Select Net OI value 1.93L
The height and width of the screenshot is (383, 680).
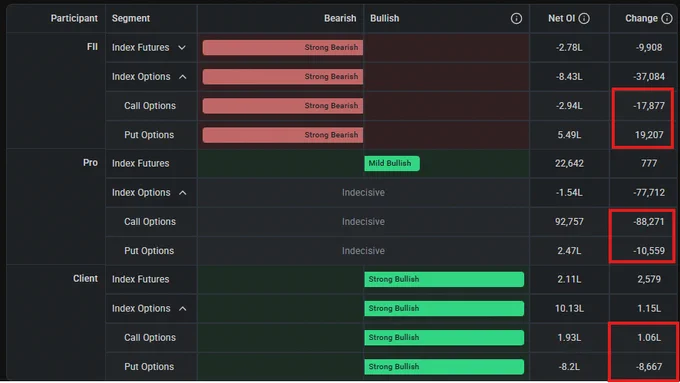569,337
